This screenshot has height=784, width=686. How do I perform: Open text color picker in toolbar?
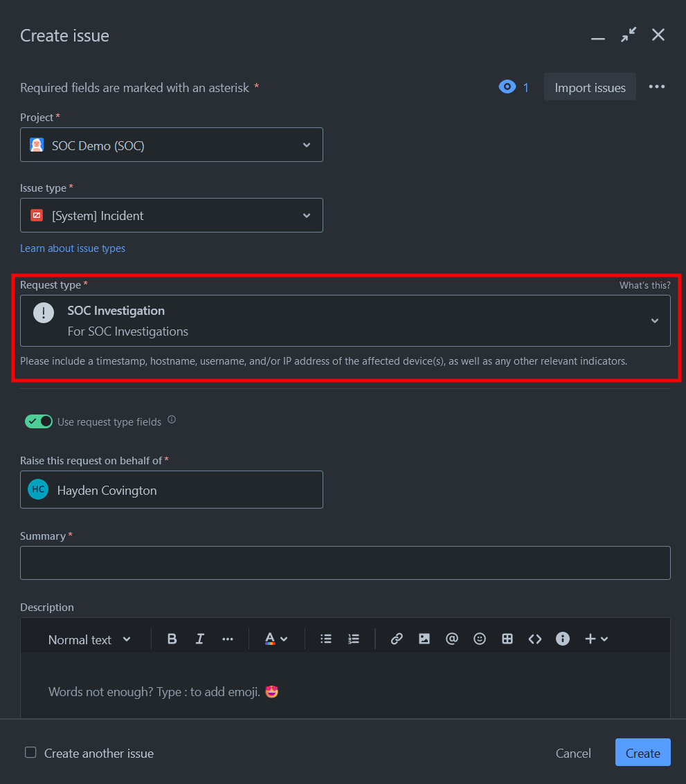pos(276,639)
